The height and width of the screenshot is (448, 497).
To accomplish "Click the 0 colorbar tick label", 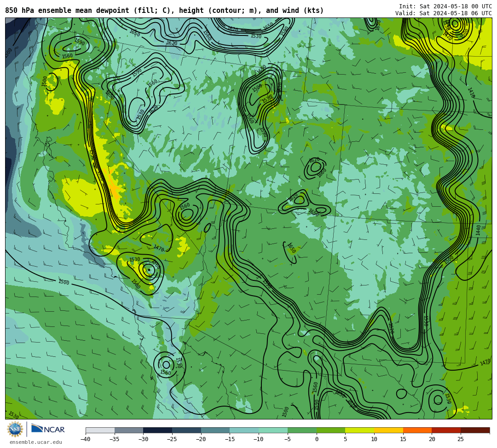I will [x=317, y=439].
